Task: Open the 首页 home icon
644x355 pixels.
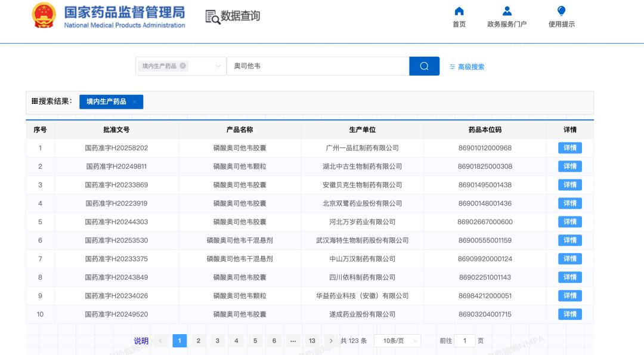Action: tap(459, 11)
